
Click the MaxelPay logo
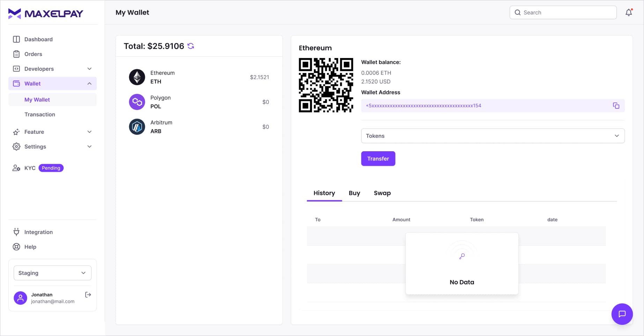click(x=46, y=14)
